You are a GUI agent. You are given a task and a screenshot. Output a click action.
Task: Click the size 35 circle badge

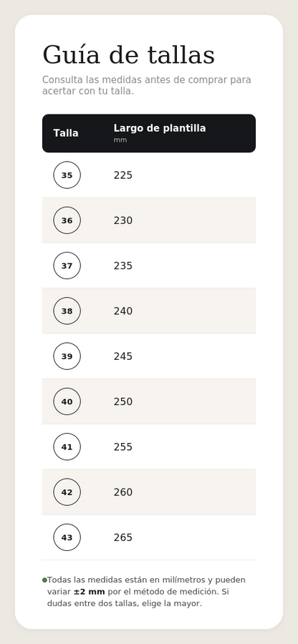tap(67, 175)
